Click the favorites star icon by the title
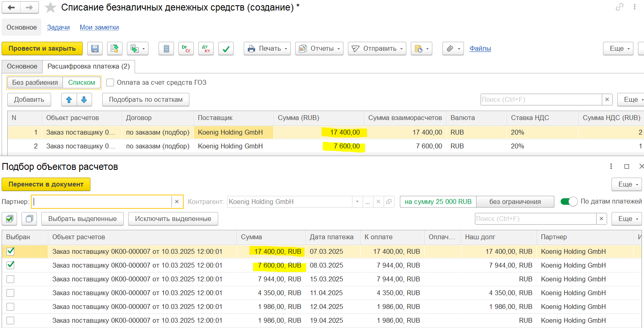This screenshot has height=328, width=644. 50,7
